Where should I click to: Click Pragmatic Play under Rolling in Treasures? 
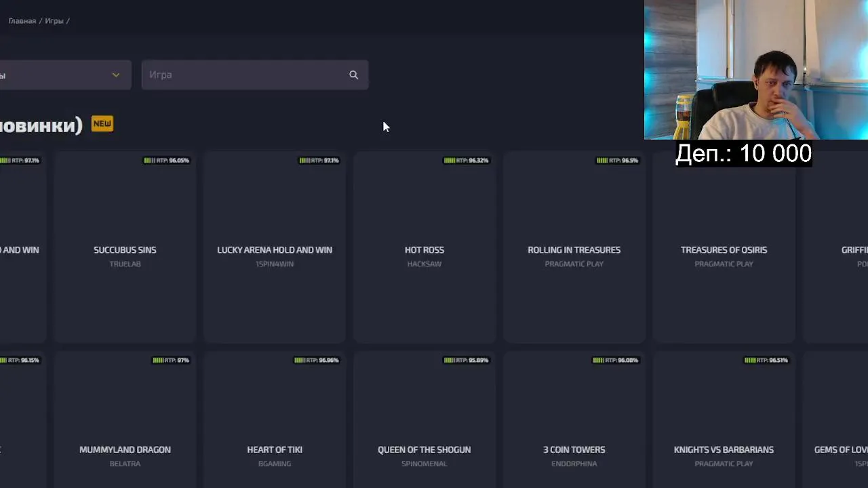pos(574,264)
